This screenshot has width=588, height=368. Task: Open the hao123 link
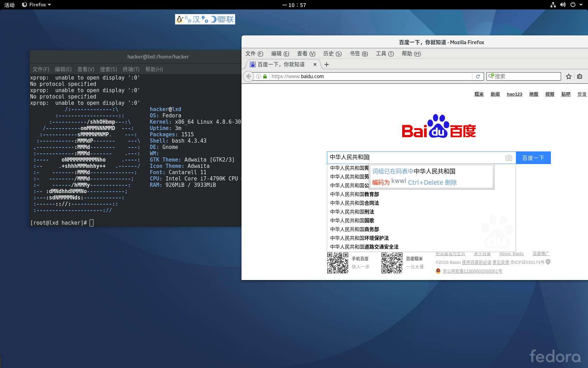point(514,94)
